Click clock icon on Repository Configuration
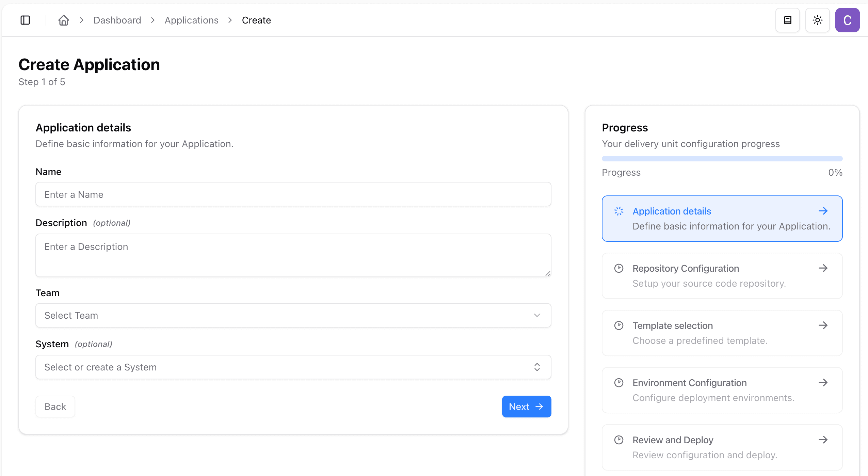The height and width of the screenshot is (476, 868). click(619, 268)
